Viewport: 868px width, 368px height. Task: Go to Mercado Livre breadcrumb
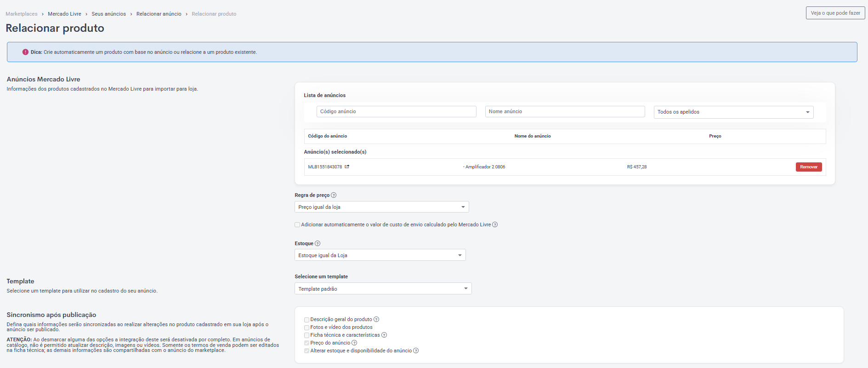(64, 14)
